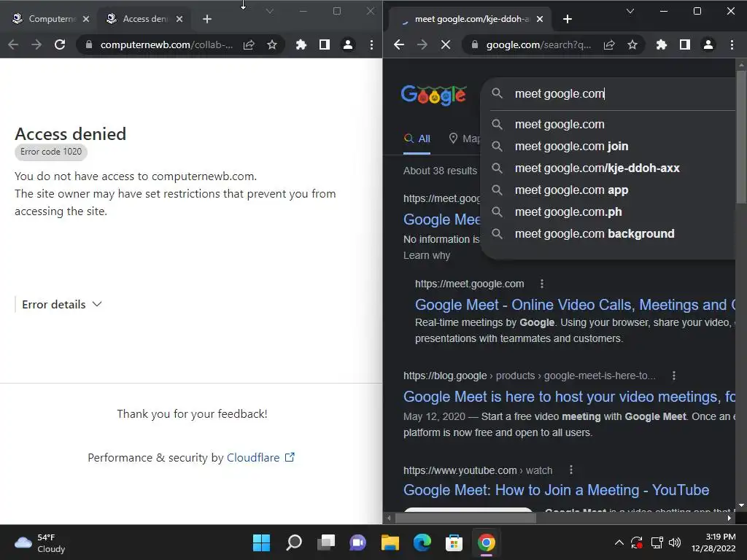Screen dimensions: 747x560
Task: Close the Computernewb tab
Action: [x=86, y=19]
